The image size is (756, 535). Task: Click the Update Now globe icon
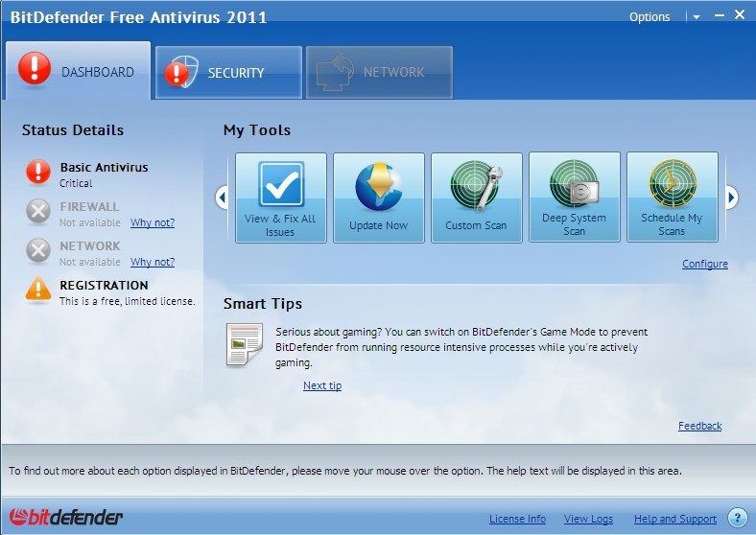(378, 187)
